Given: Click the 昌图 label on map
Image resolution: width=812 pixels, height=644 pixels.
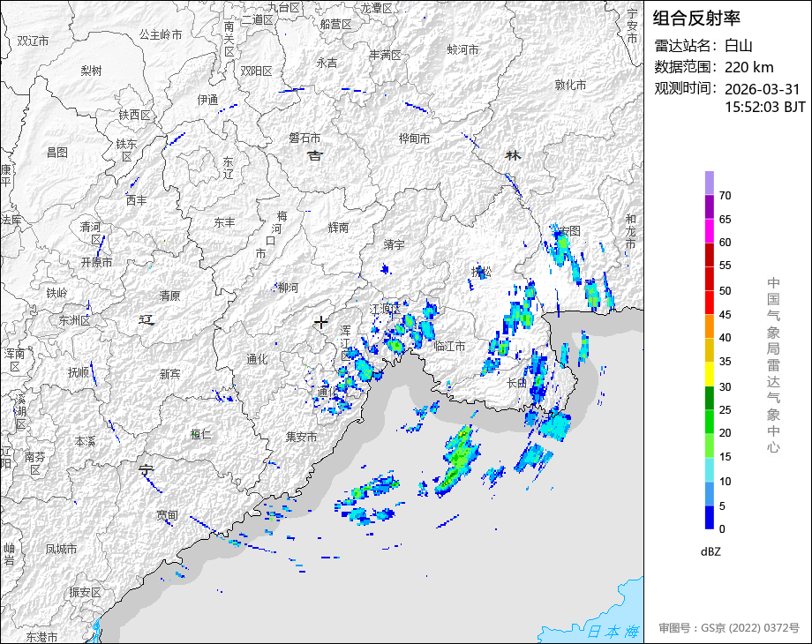Looking at the screenshot, I should pos(57,153).
